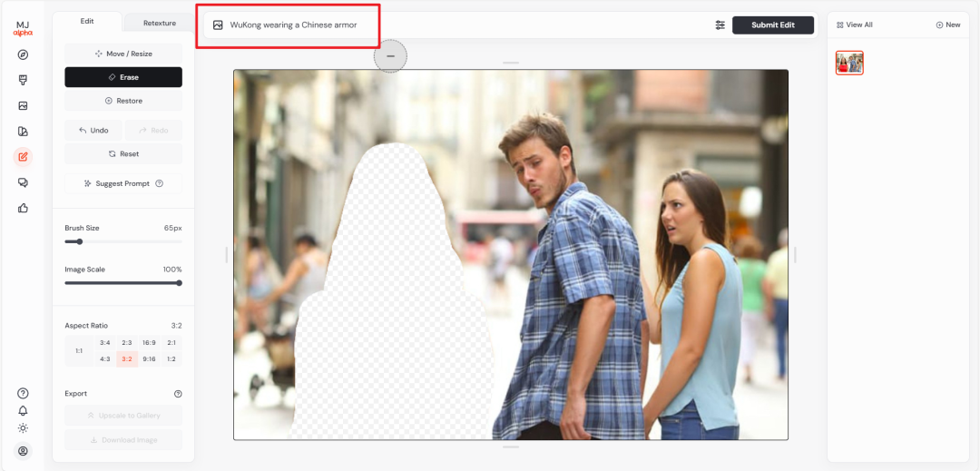Switch to the Edit tab
This screenshot has width=980, height=471.
[x=87, y=21]
